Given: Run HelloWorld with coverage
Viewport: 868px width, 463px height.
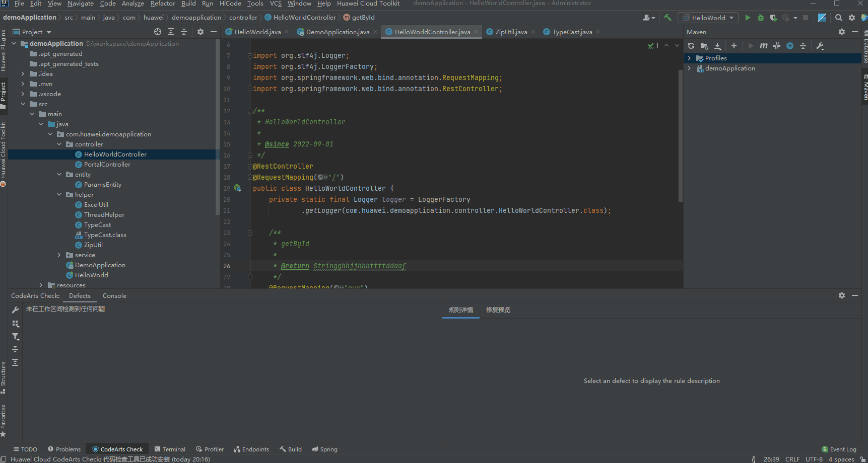Looking at the screenshot, I should tap(774, 18).
